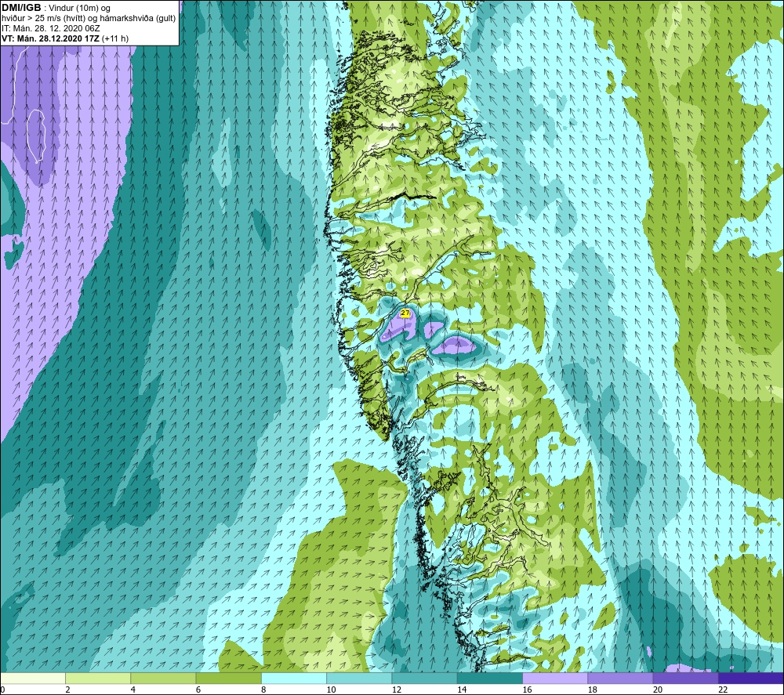The image size is (784, 695).
Task: Click the olive green 6–8 m/s legend swatch
Action: 228,678
